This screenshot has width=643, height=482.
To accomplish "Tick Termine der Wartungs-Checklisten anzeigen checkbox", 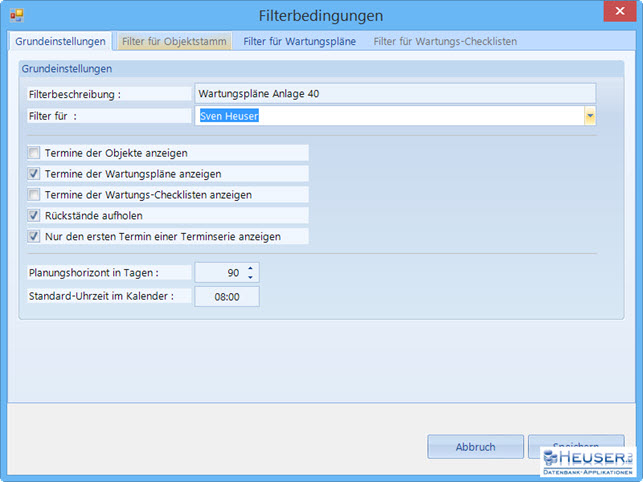I will [35, 195].
